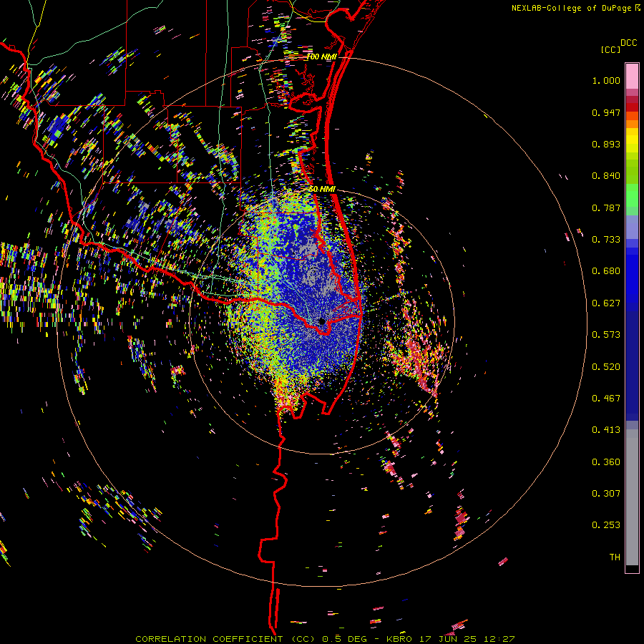Click the 0.253 scale value
The image size is (644, 644).
pos(606,525)
